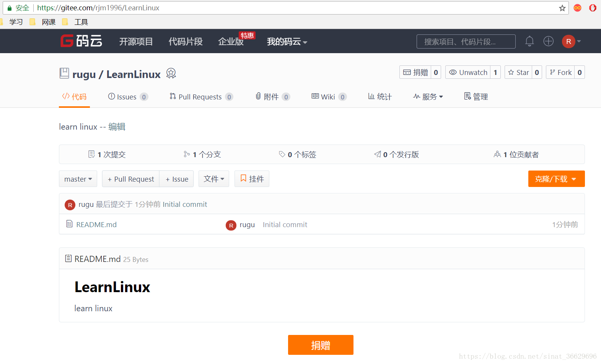The width and height of the screenshot is (601, 364).
Task: Click the 编辑 description link
Action: (x=117, y=127)
